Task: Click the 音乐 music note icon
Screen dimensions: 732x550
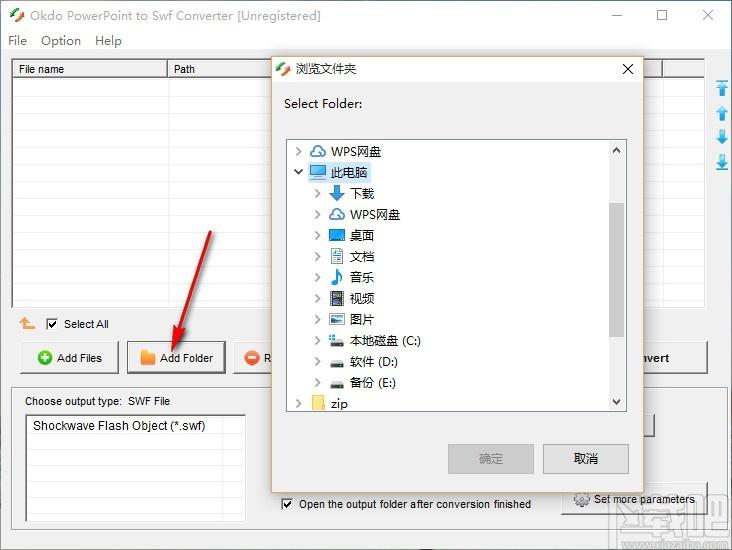Action: coord(337,277)
